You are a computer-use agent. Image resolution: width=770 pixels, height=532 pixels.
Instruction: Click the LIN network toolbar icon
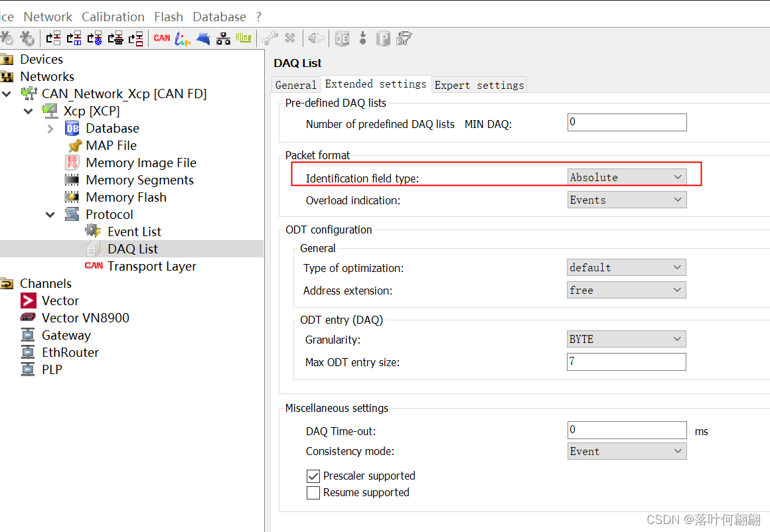coord(182,38)
